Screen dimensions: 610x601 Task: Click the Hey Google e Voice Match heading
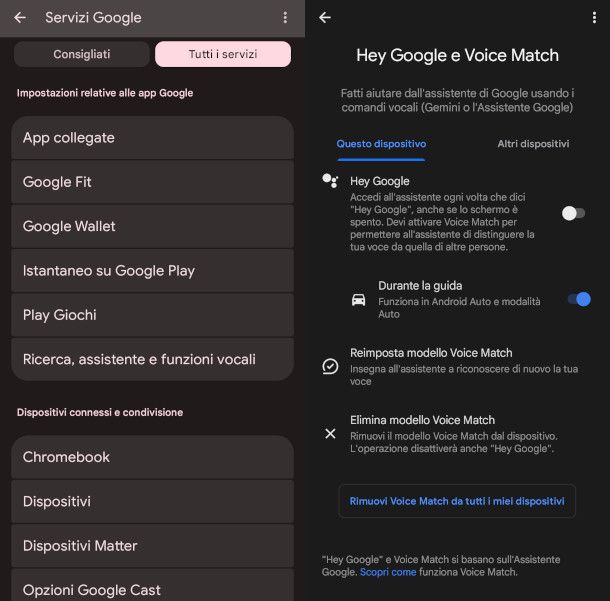coord(458,55)
